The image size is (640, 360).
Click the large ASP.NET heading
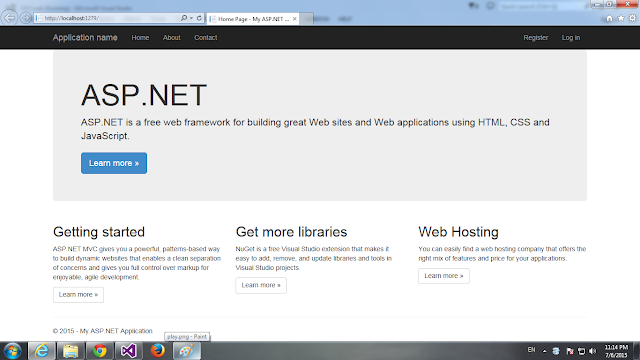pos(144,95)
